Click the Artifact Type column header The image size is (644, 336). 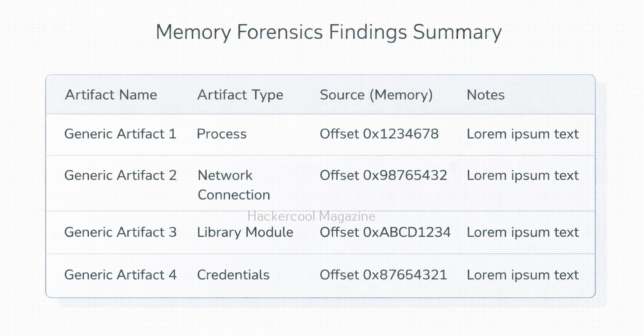(x=240, y=95)
